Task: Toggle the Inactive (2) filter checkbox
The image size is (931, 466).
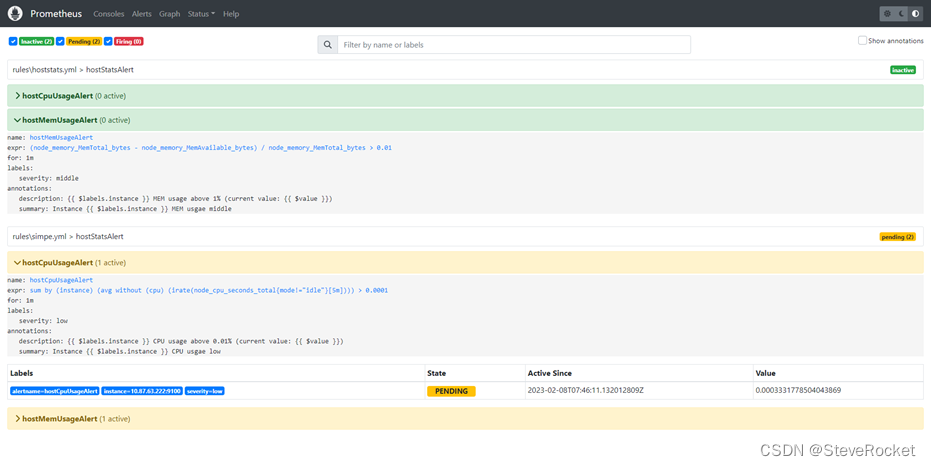Action: point(13,42)
